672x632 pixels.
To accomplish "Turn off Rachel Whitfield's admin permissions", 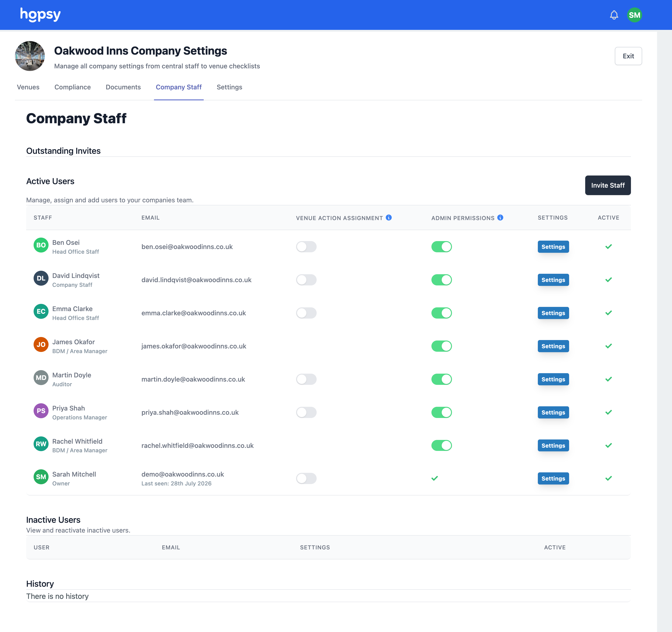I will pyautogui.click(x=441, y=445).
